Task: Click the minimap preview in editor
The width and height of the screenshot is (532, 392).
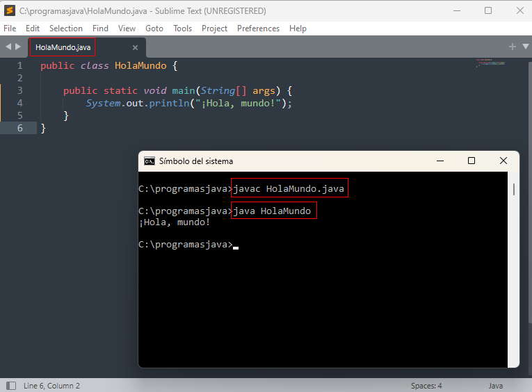Action: click(490, 63)
